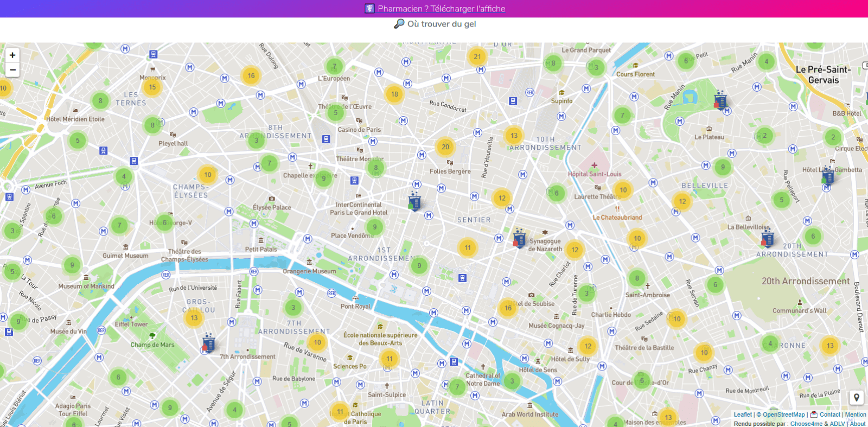Zoom in on the map
Viewport: 868px width, 427px height.
[12, 55]
